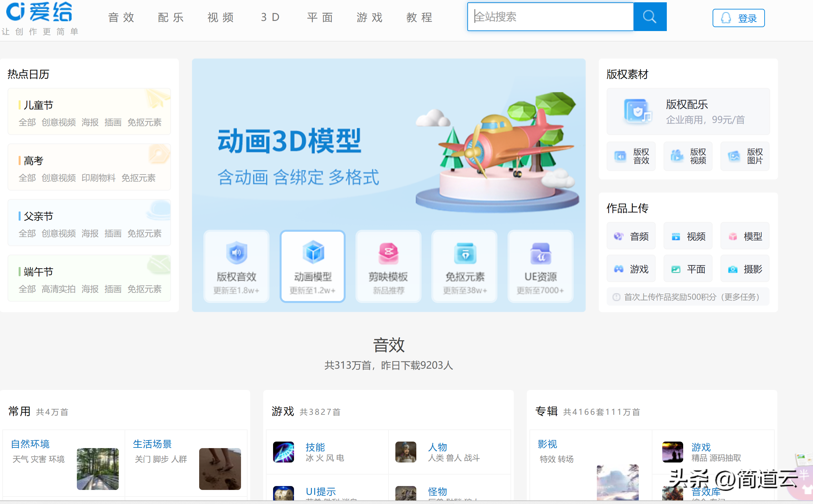813x504 pixels.
Task: Upload an 音频 work
Action: pos(631,236)
